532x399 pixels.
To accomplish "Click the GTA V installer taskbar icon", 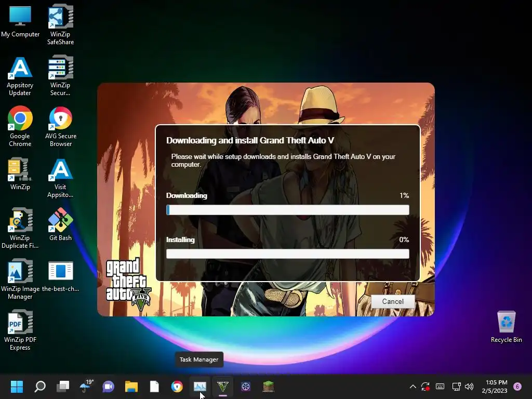I will (x=222, y=387).
